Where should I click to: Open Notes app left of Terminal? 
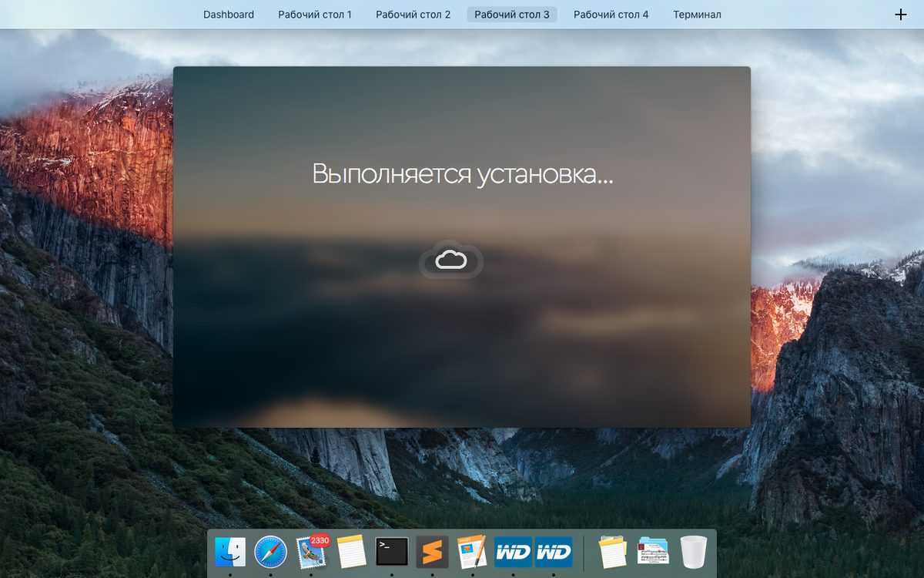(x=351, y=552)
